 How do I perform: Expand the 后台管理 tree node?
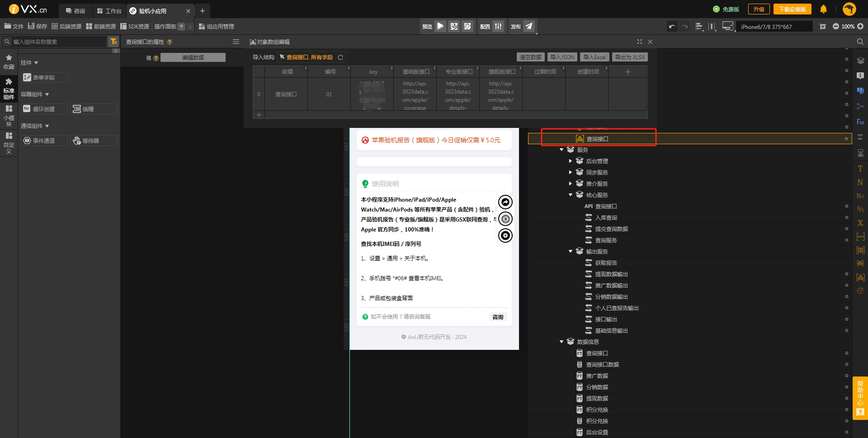tap(571, 161)
